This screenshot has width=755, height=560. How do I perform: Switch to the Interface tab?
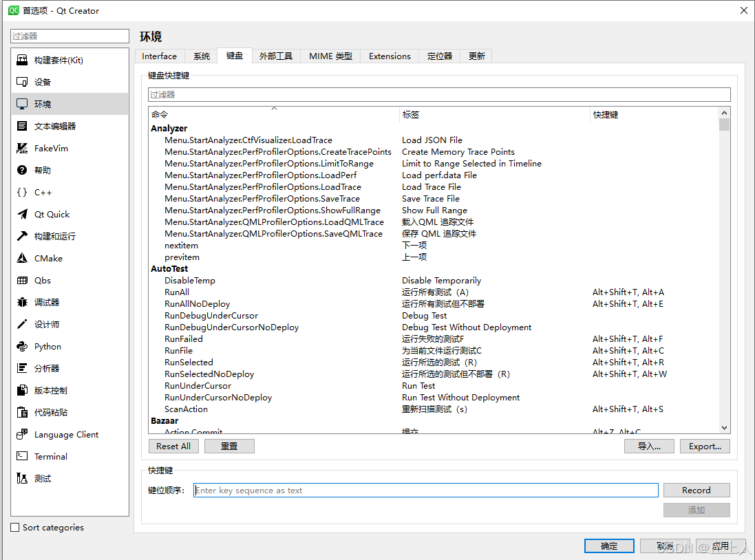160,56
